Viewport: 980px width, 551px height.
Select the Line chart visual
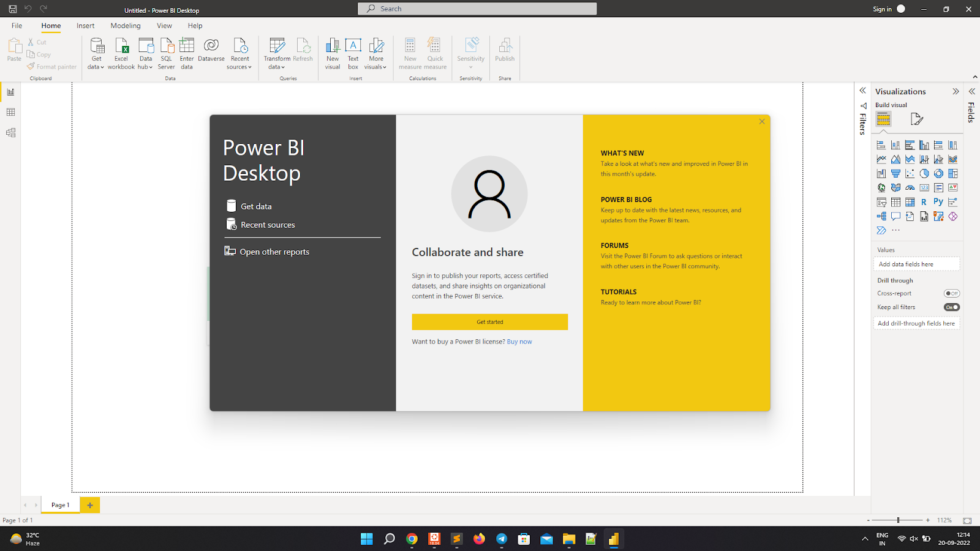pos(881,159)
